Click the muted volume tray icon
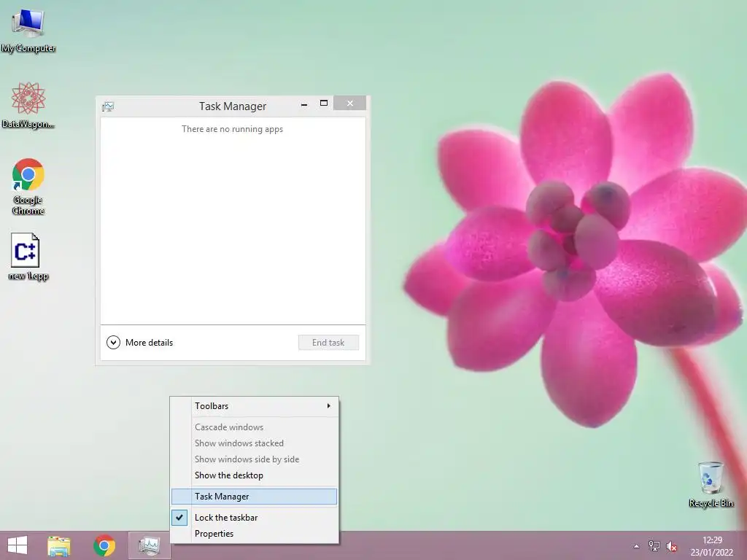The height and width of the screenshot is (560, 747). coord(672,547)
